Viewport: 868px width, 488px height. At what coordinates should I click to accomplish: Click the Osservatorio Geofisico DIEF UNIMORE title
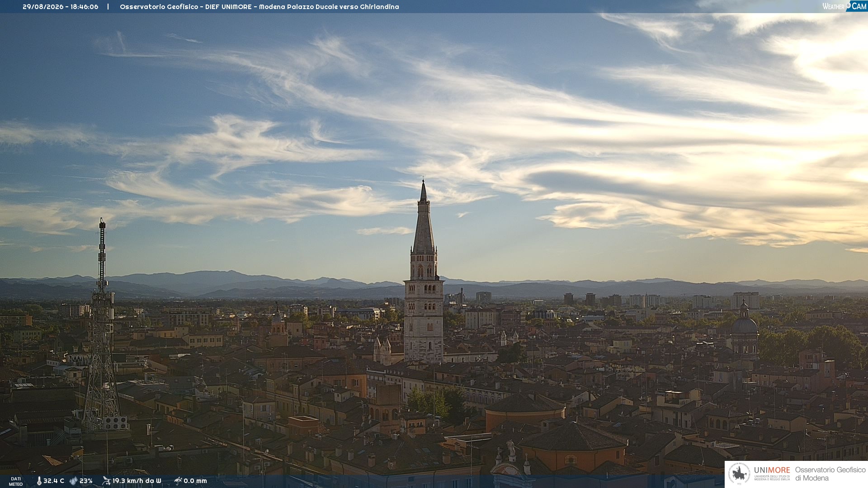(259, 7)
